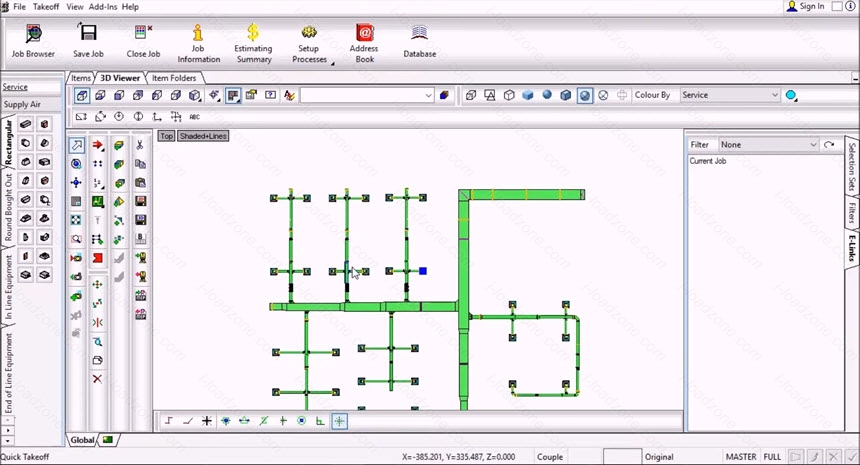Image resolution: width=860 pixels, height=465 pixels.
Task: Click the FULL status bar button
Action: pyautogui.click(x=772, y=457)
